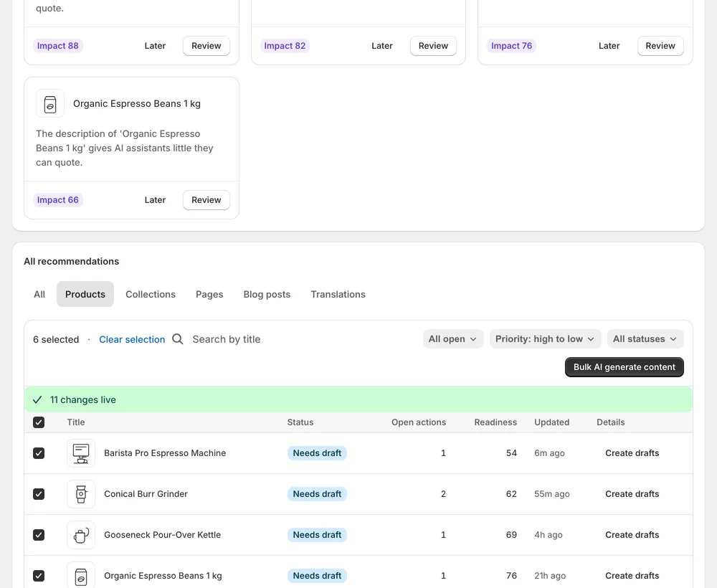Click Review on the Impact 82 card
The height and width of the screenshot is (588, 717).
(x=433, y=46)
